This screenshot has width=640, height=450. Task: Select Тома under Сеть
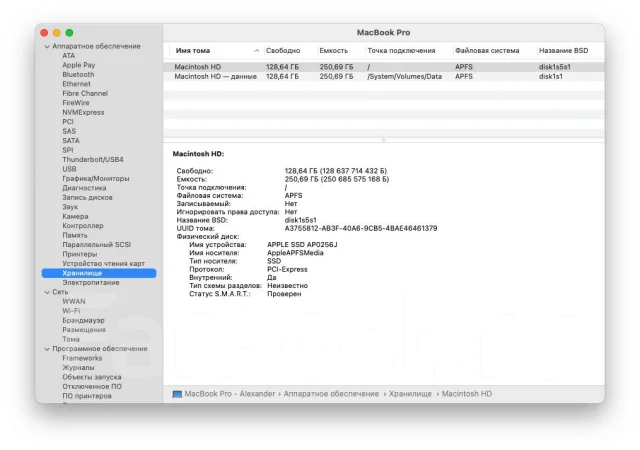click(71, 339)
